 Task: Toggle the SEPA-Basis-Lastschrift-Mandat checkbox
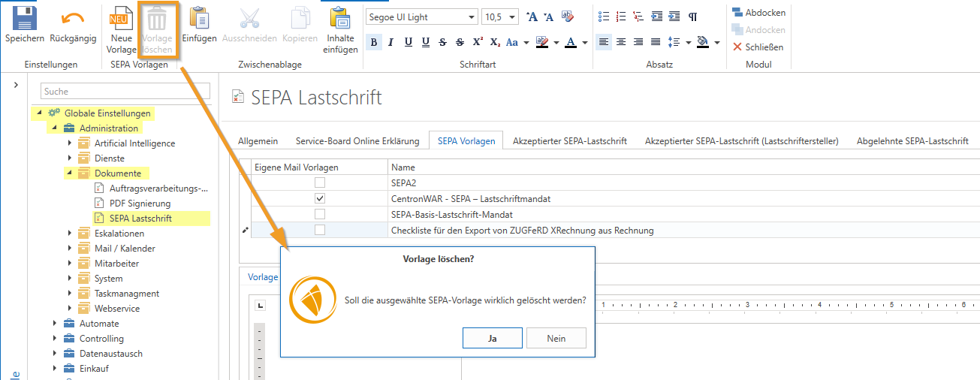tap(320, 215)
